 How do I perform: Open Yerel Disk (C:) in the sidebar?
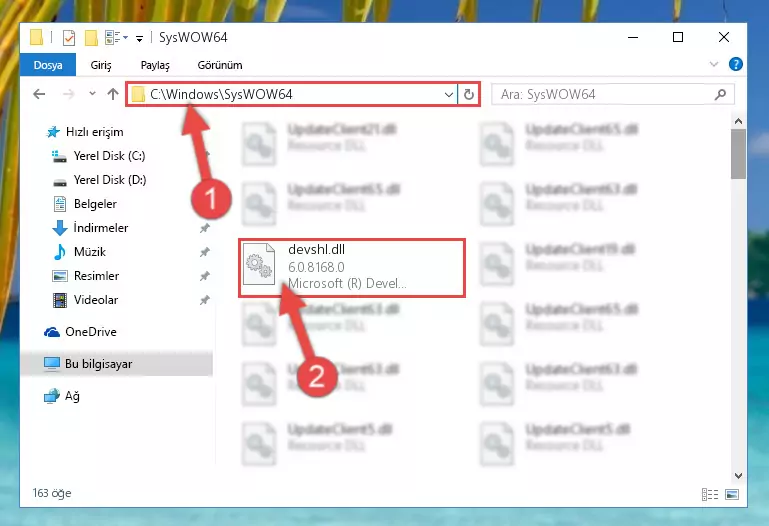tap(109, 156)
